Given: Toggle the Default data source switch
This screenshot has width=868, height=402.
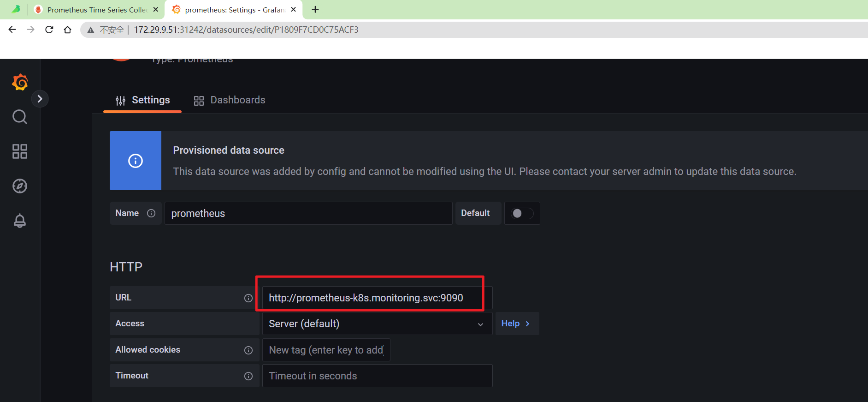Looking at the screenshot, I should (x=522, y=213).
